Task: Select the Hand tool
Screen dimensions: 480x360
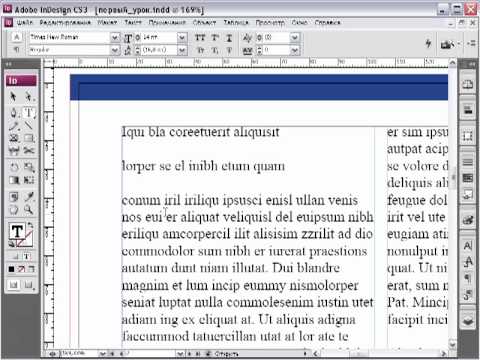Action: (x=13, y=210)
